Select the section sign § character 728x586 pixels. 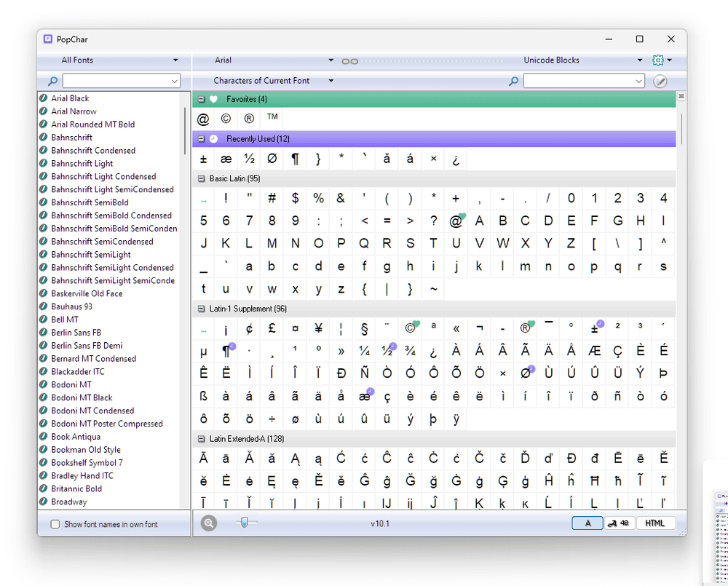pyautogui.click(x=365, y=329)
